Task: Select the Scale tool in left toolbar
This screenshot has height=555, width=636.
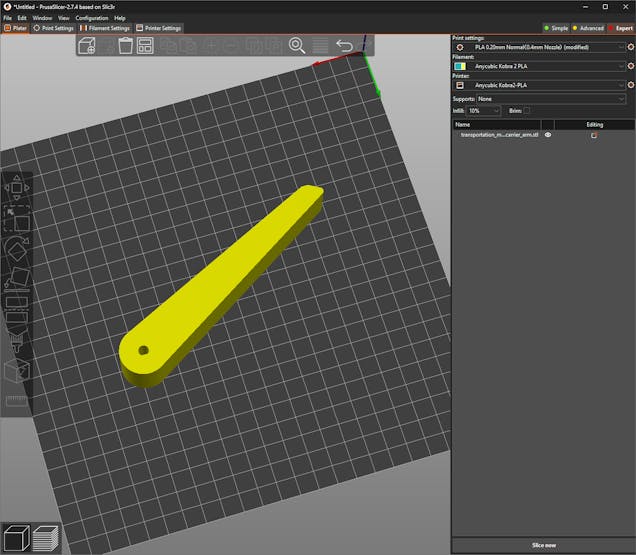Action: click(x=17, y=219)
